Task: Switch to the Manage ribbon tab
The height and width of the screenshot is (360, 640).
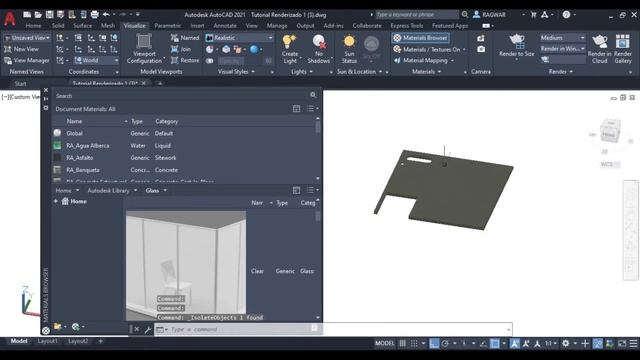Action: [277, 26]
